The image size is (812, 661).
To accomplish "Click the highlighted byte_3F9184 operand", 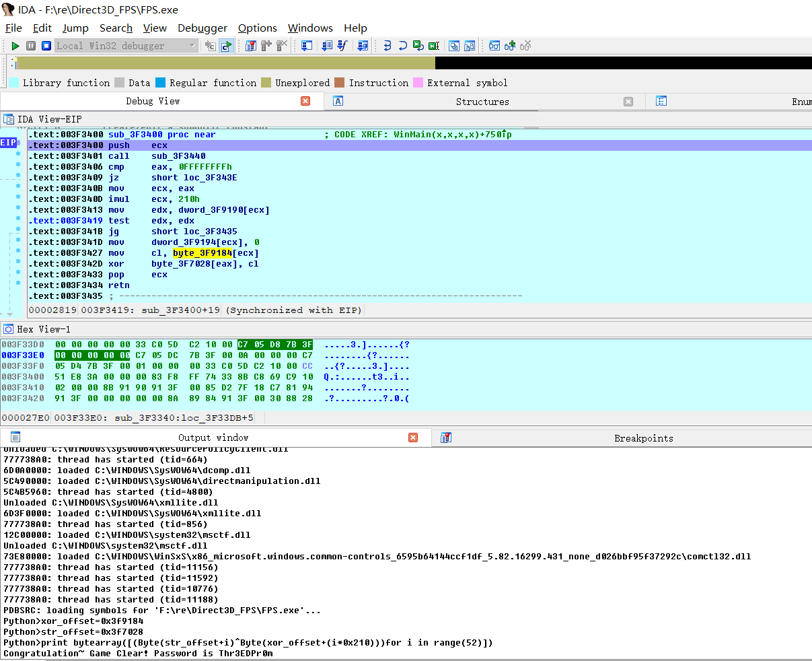I will pyautogui.click(x=202, y=253).
